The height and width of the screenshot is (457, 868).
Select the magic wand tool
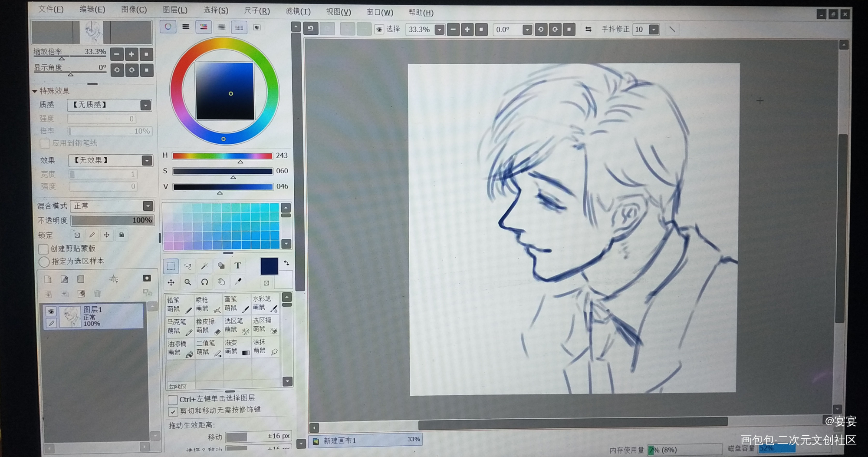coord(204,266)
